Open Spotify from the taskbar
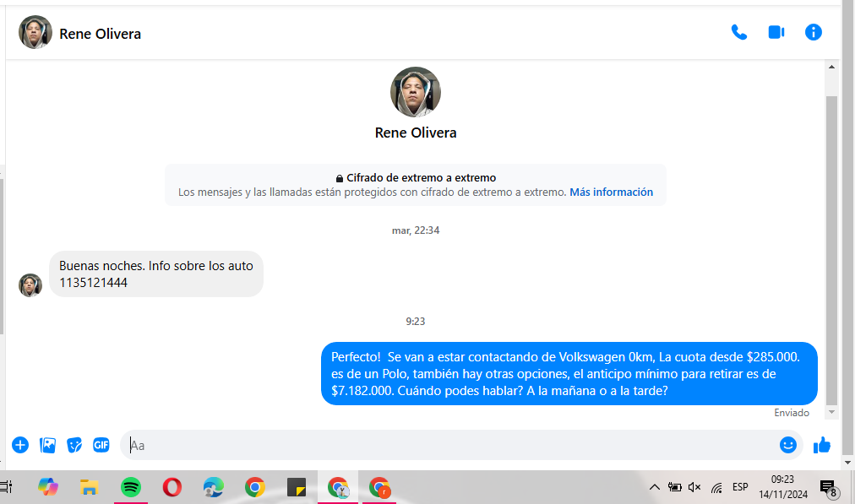 (130, 487)
